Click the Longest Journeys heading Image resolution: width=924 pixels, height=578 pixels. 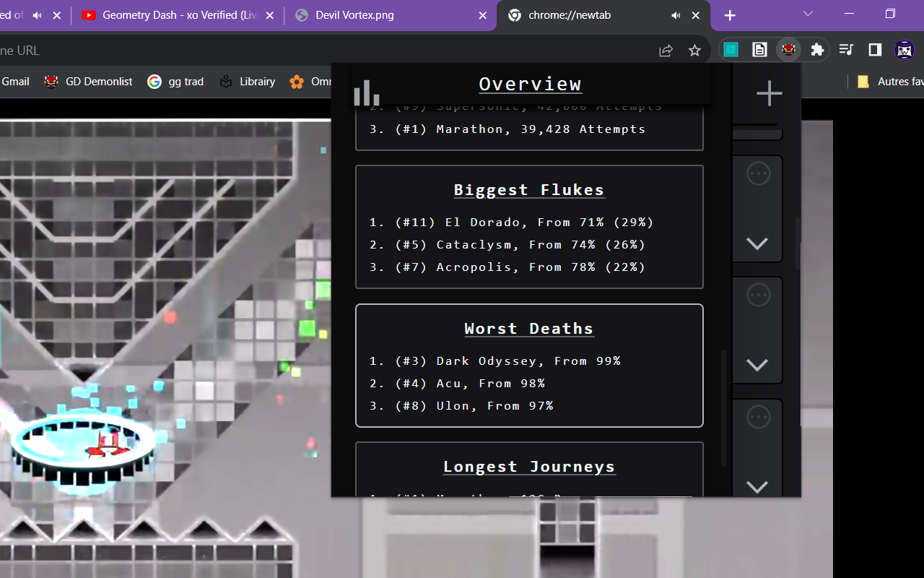pyautogui.click(x=529, y=467)
